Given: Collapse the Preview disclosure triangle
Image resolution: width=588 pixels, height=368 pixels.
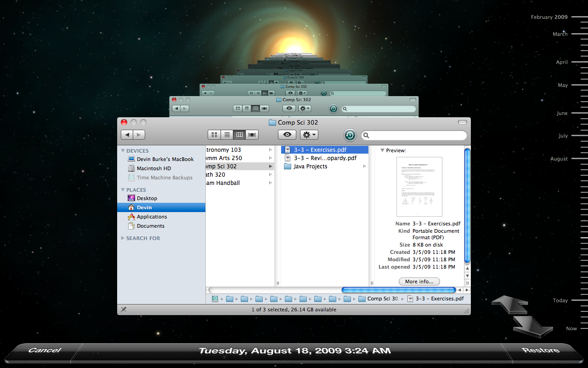Looking at the screenshot, I should tap(382, 150).
